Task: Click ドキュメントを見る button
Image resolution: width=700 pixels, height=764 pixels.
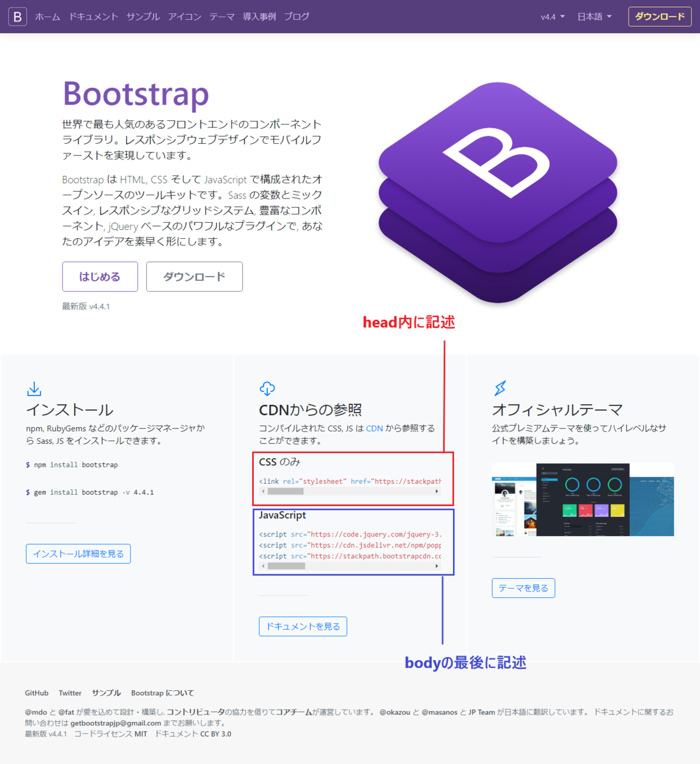Action: [x=303, y=626]
